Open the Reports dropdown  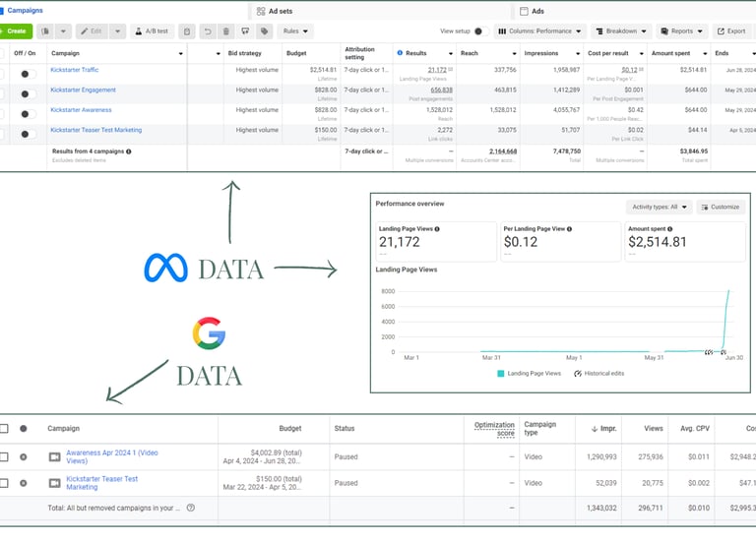pyautogui.click(x=682, y=31)
